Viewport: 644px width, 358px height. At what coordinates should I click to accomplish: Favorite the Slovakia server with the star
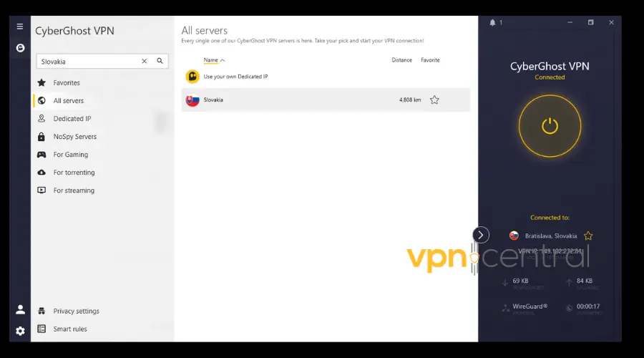pos(434,100)
